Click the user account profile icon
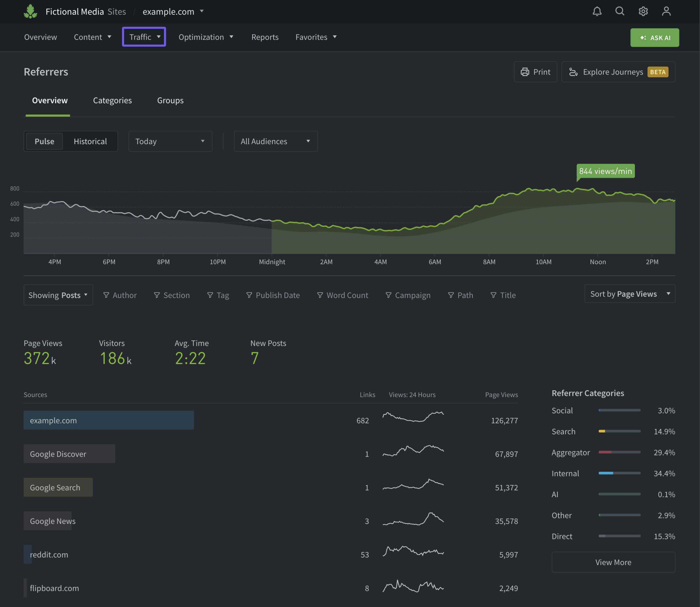The height and width of the screenshot is (607, 700). click(666, 11)
